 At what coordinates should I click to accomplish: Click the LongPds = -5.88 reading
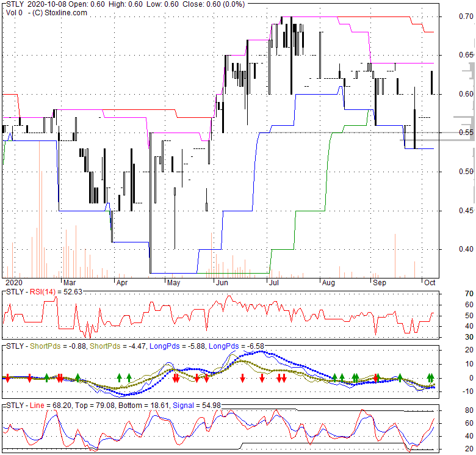point(178,346)
